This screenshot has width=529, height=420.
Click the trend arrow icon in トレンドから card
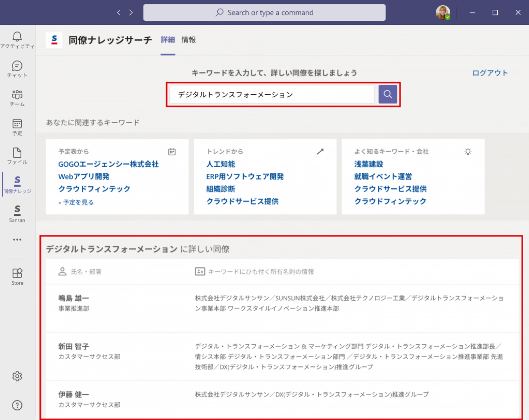[x=320, y=152]
